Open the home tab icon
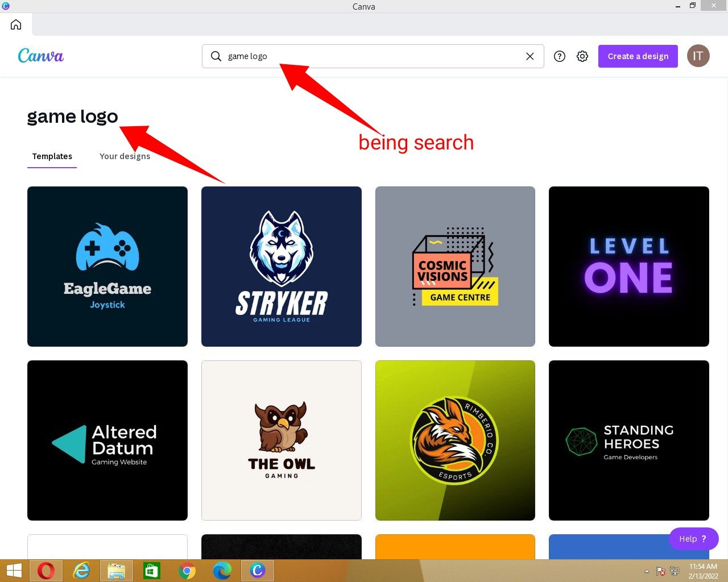728x582 pixels. (16, 24)
